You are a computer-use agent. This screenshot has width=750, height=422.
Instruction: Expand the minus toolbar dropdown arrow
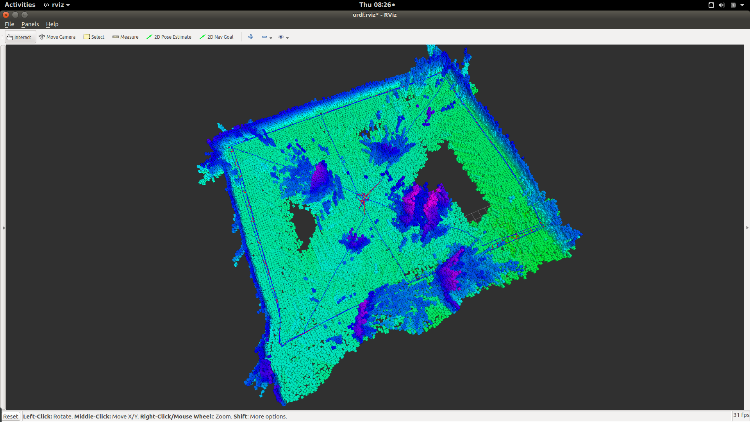(272, 37)
